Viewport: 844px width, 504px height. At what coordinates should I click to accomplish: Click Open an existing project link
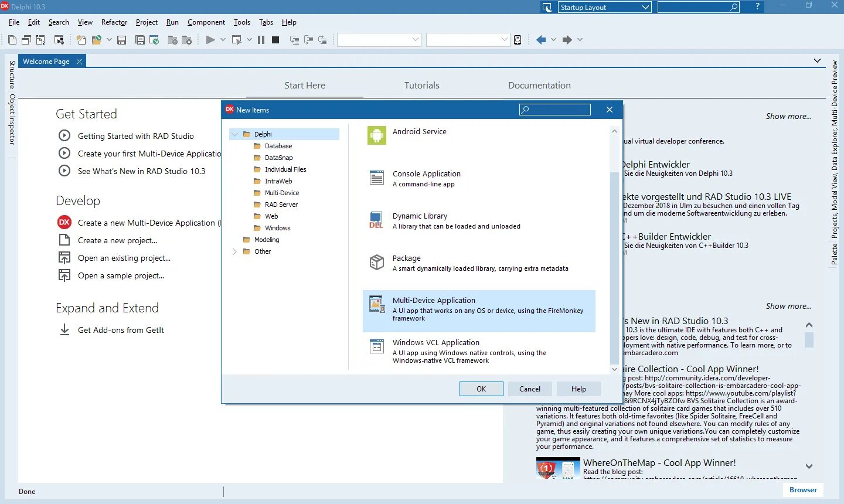124,258
